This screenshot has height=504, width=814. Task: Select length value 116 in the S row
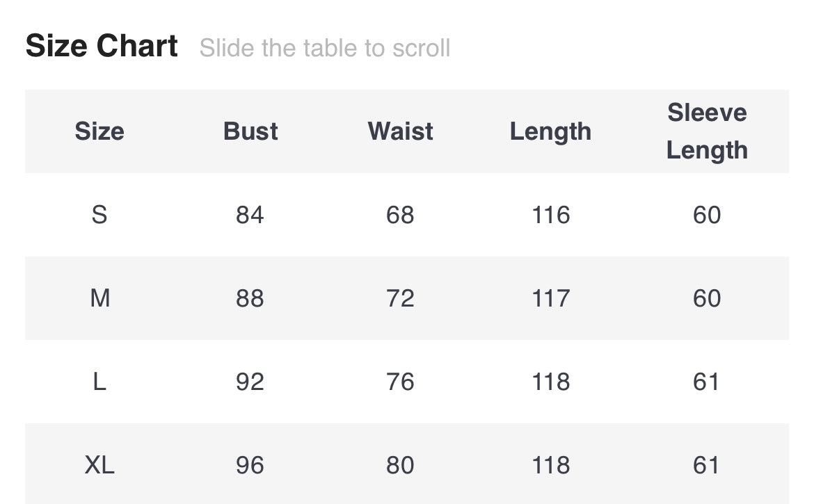coord(550,215)
